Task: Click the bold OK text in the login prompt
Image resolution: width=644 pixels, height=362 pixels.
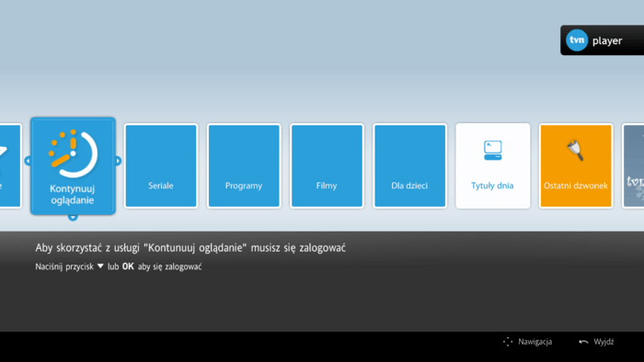Action: click(x=128, y=266)
